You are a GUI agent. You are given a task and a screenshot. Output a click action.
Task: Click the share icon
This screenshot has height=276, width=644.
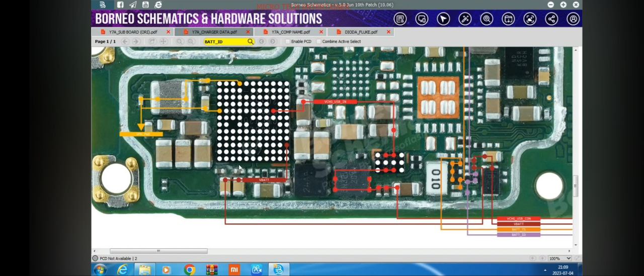[x=551, y=19]
